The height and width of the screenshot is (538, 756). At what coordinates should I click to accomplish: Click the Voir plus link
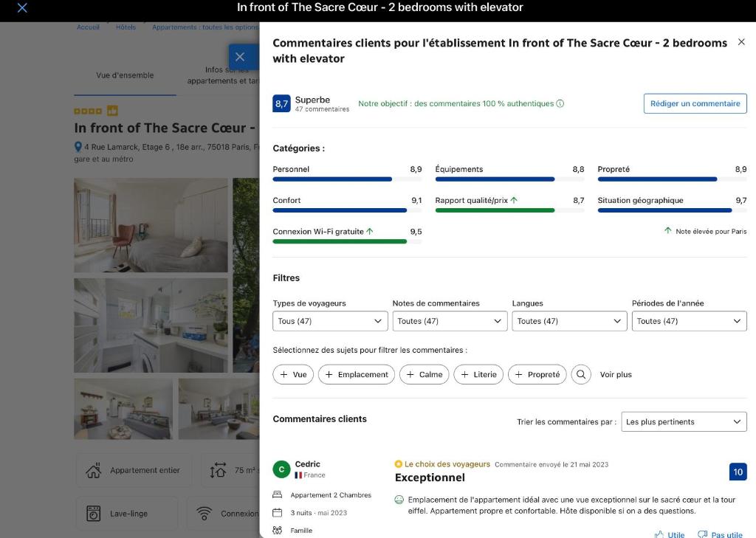616,375
